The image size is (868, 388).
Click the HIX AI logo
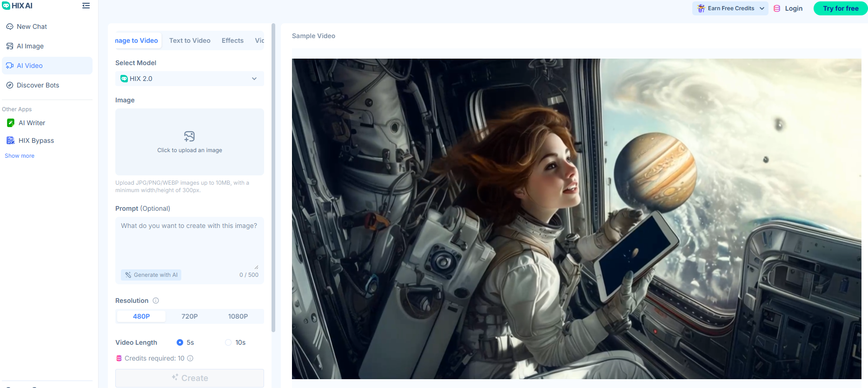click(x=18, y=6)
